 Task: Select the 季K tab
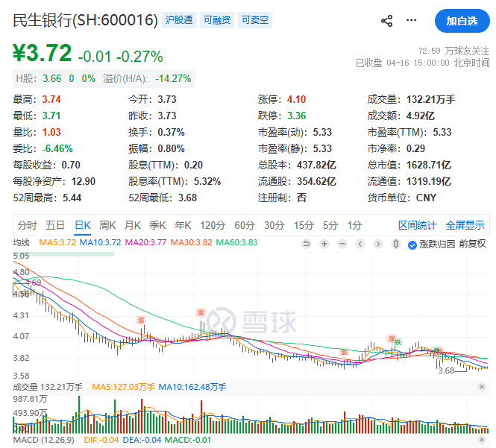pos(157,225)
